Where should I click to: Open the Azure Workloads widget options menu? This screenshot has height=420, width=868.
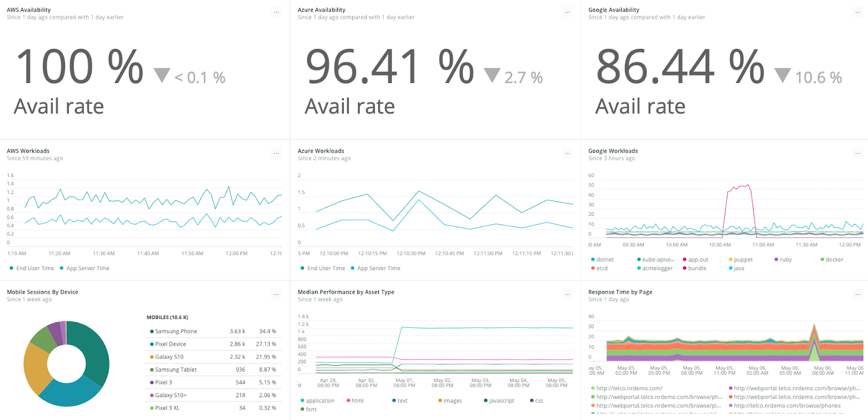(567, 154)
